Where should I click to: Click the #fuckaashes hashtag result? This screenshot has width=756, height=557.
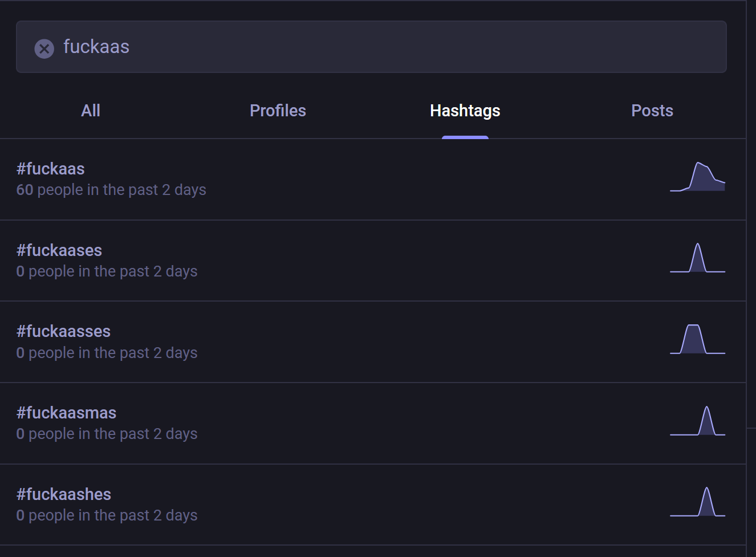pos(64,494)
